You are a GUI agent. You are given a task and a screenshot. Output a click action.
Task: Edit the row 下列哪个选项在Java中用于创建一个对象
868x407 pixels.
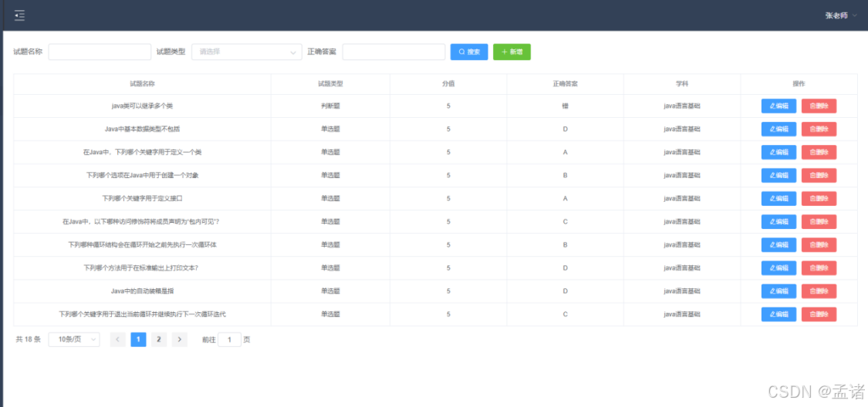tap(778, 176)
